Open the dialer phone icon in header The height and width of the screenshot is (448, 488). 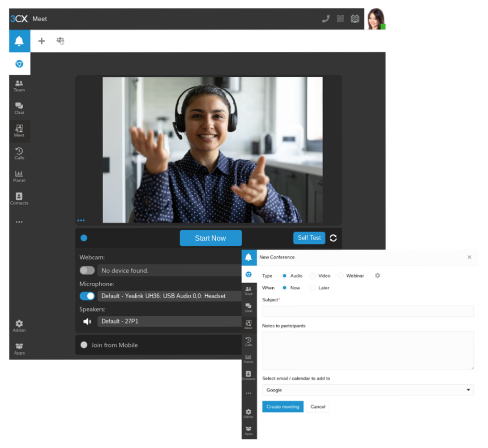(x=325, y=19)
